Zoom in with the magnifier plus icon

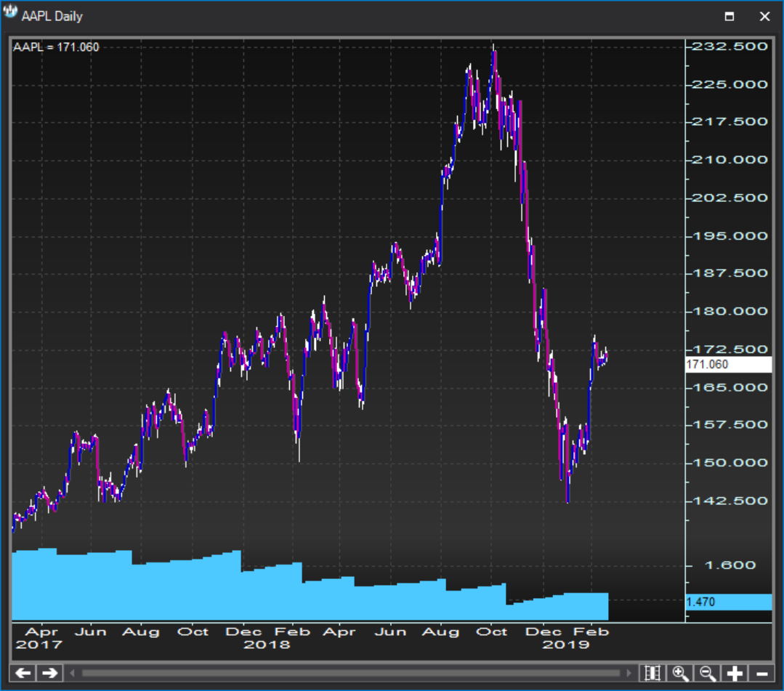680,673
